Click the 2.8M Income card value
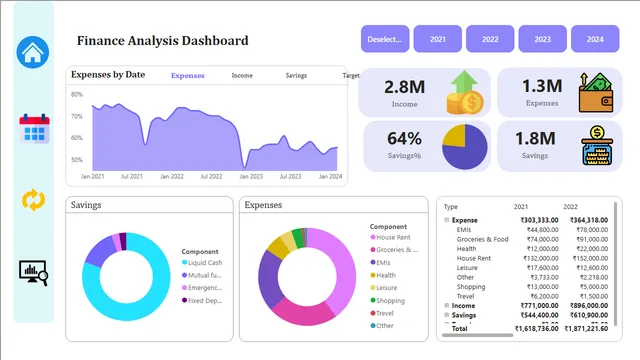 404,87
